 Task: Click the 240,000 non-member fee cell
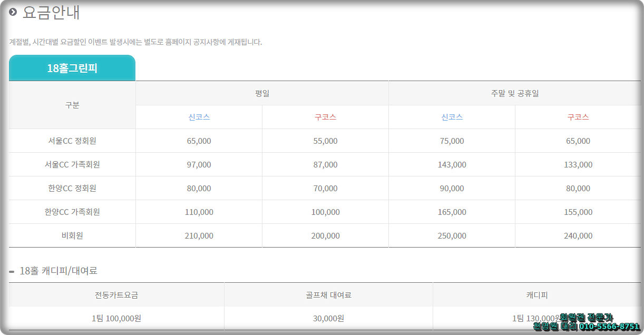(578, 235)
